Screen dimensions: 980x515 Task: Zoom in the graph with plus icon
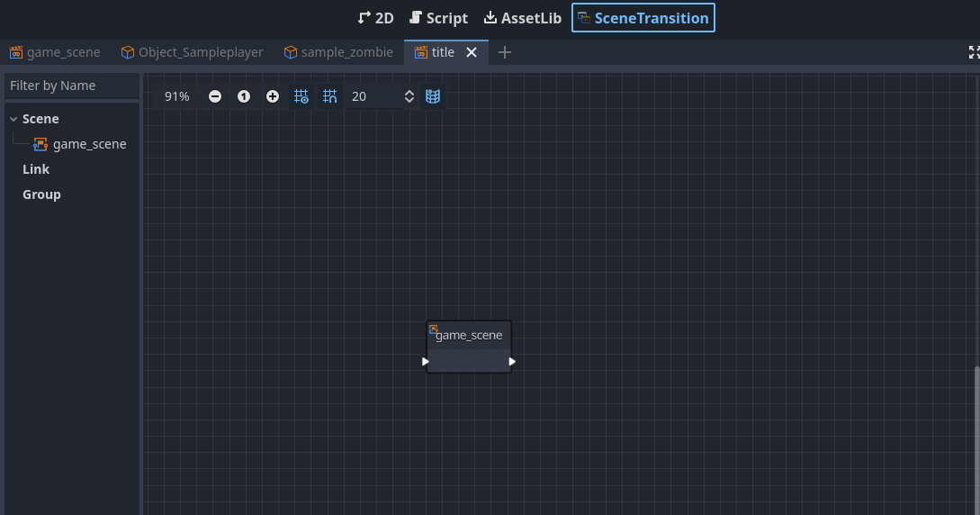point(273,96)
